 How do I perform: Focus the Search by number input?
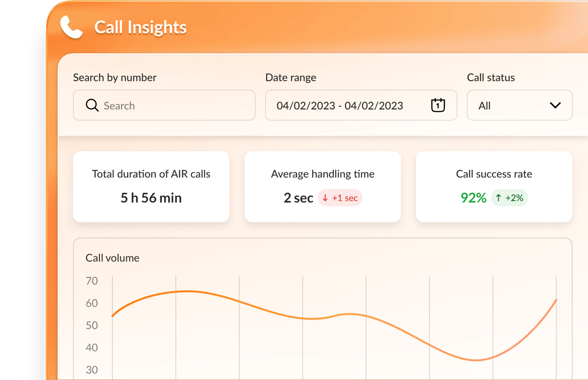pos(173,106)
